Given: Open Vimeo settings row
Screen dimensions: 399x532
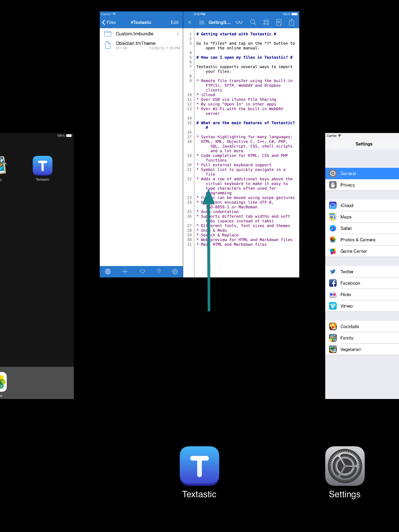Looking at the screenshot, I should pos(362,306).
